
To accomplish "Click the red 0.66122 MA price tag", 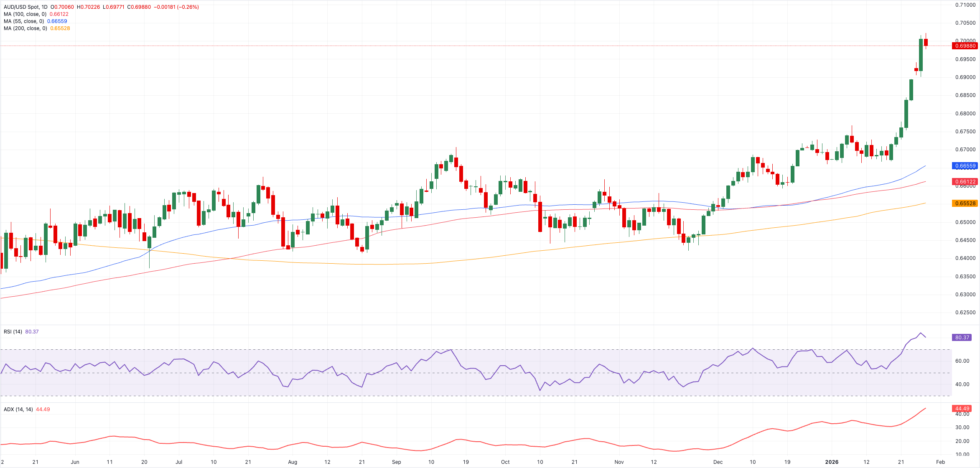I will [x=965, y=182].
